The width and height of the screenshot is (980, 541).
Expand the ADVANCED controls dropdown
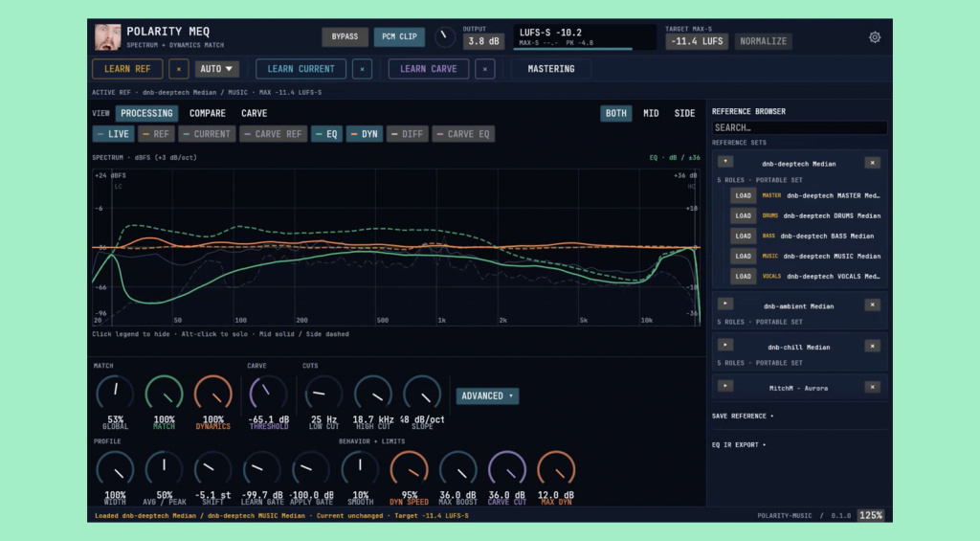(487, 395)
